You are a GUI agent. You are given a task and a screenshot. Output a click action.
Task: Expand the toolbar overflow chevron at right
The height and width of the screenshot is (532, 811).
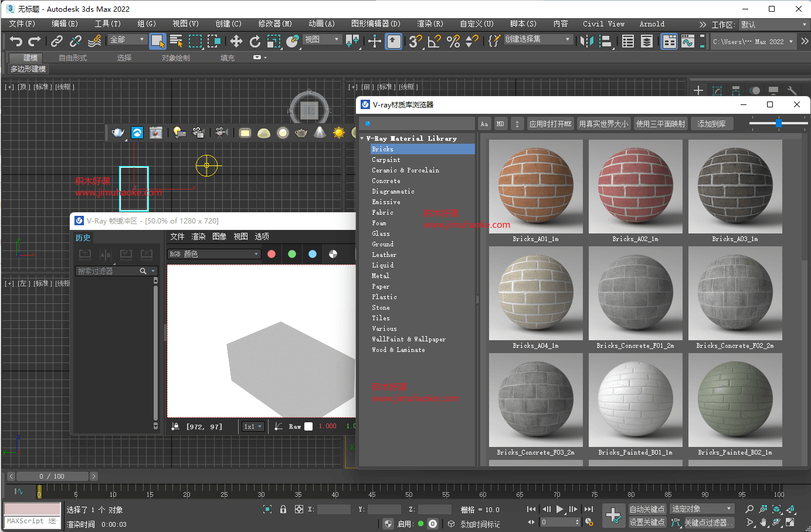[804, 41]
